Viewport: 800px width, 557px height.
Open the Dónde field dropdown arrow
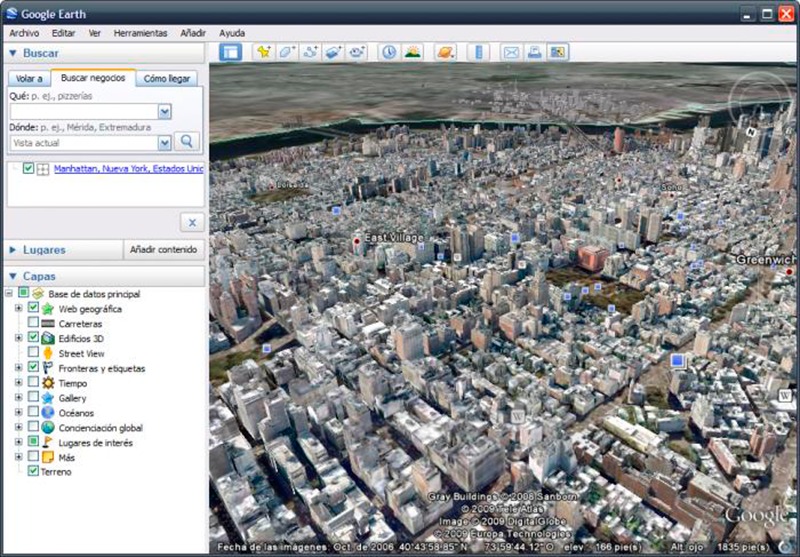click(x=164, y=143)
